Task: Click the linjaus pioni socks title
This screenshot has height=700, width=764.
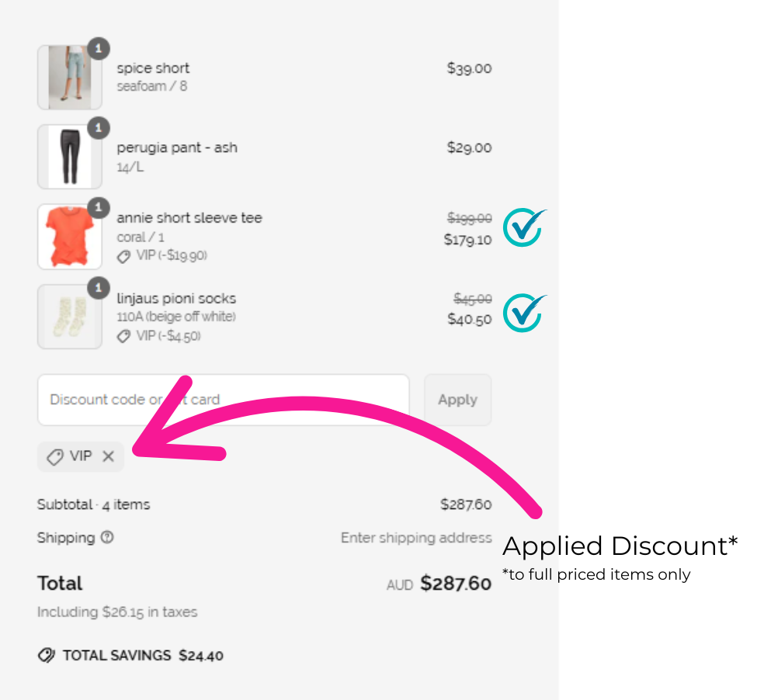Action: [176, 298]
